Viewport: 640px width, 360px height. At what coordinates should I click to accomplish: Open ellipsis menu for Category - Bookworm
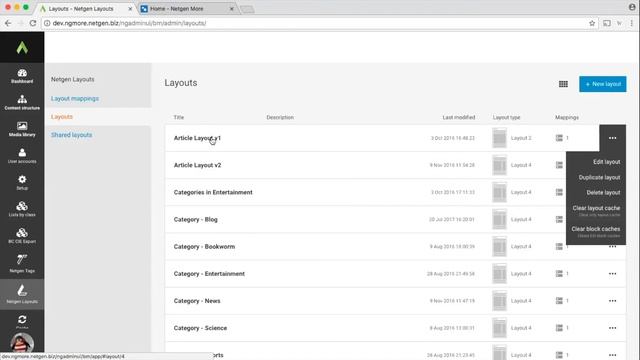pos(612,247)
